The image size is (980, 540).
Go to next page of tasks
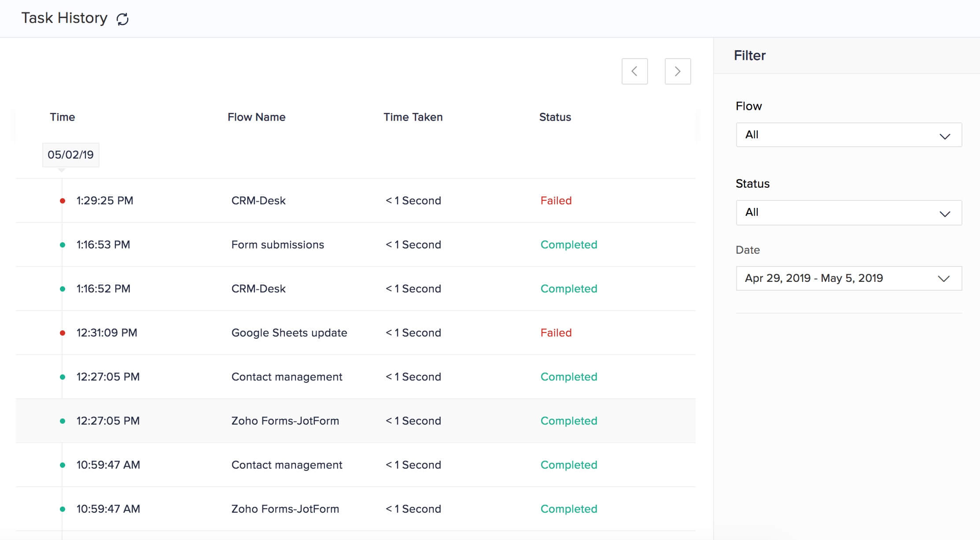click(678, 71)
